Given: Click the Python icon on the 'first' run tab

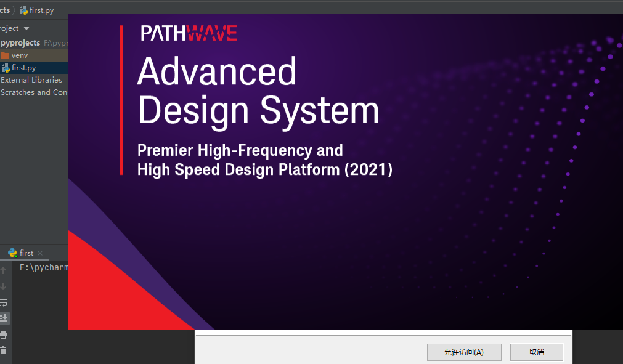Looking at the screenshot, I should [12, 253].
